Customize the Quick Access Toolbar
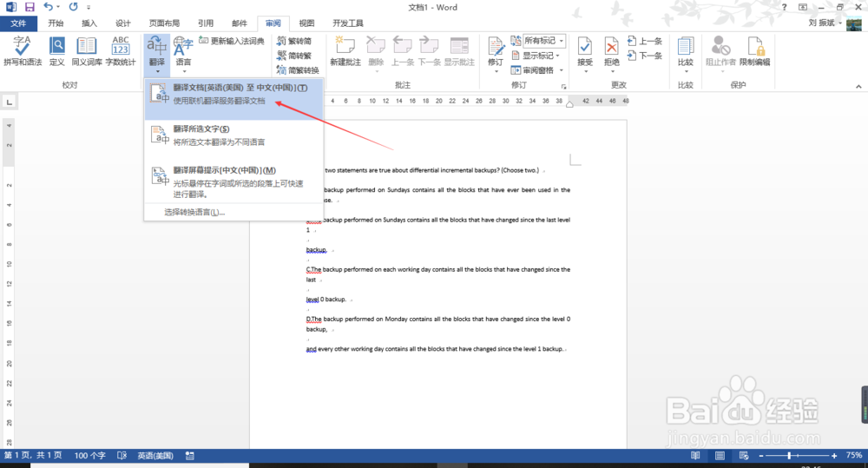This screenshot has height=468, width=868. coord(89,8)
